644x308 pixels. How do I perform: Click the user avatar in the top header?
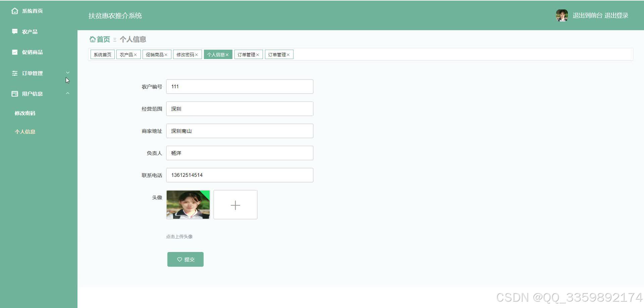(562, 15)
